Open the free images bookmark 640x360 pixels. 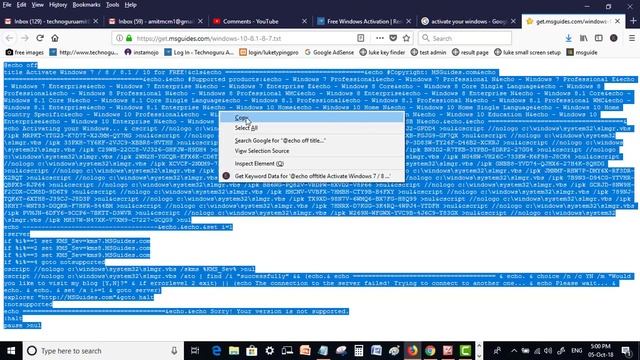click(24, 52)
